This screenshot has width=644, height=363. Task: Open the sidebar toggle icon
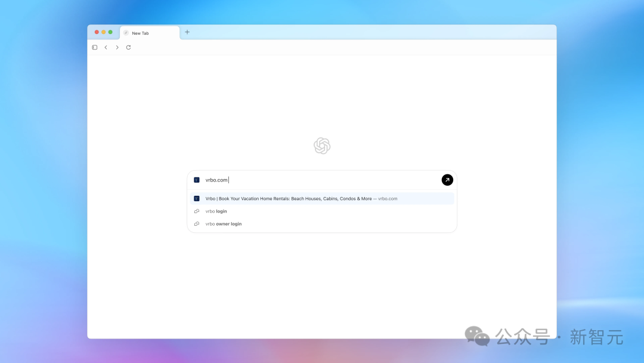pos(94,47)
